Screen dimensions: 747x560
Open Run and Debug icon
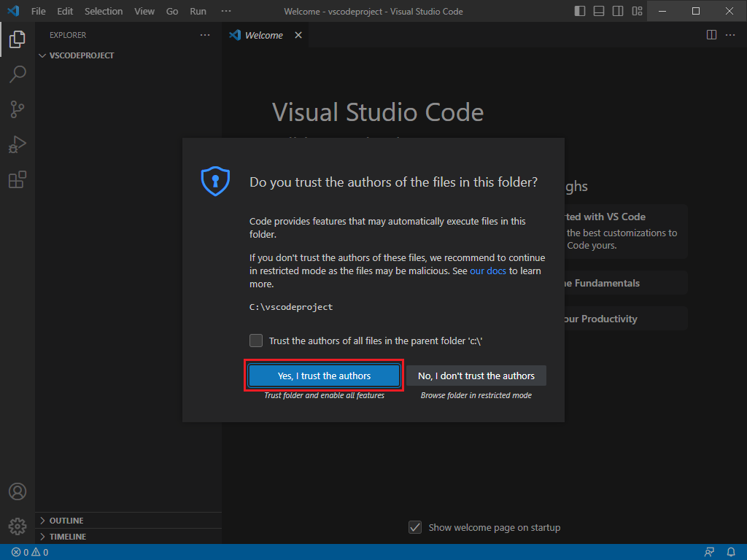(17, 144)
